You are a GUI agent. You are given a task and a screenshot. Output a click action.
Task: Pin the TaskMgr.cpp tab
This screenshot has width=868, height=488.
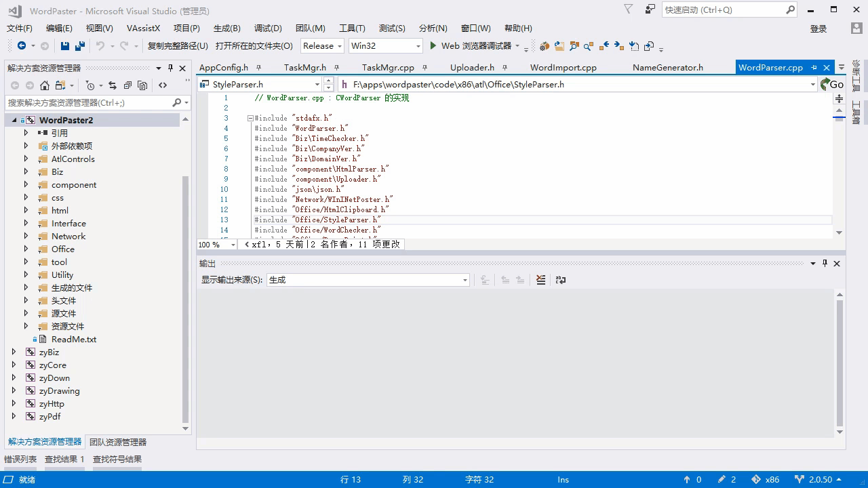coord(425,68)
